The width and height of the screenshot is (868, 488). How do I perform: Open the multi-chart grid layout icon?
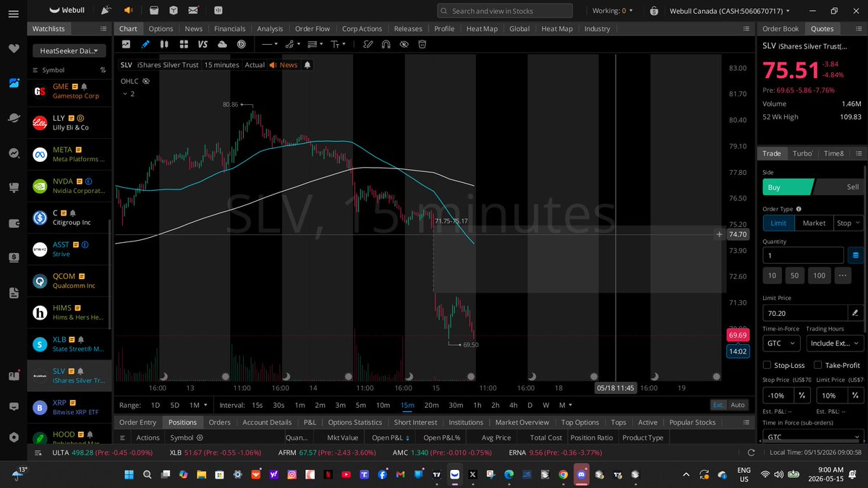pyautogui.click(x=183, y=44)
